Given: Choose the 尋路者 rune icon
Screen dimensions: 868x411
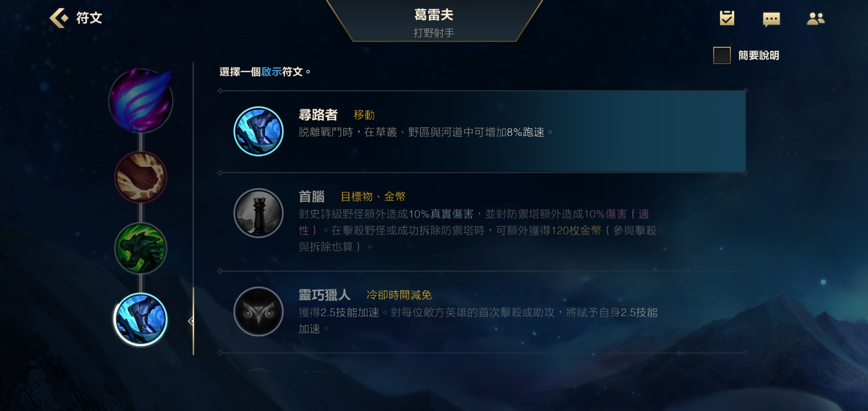Looking at the screenshot, I should pos(258,131).
